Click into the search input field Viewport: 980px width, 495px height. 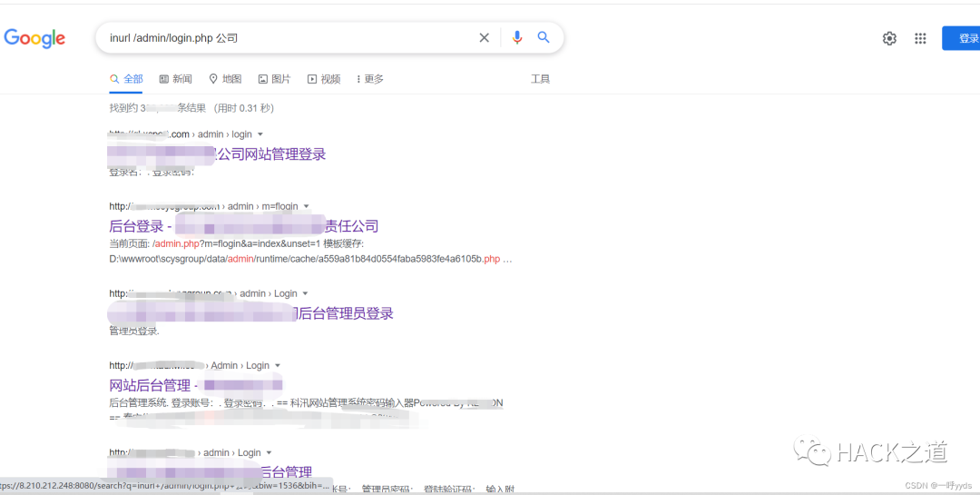(x=290, y=38)
